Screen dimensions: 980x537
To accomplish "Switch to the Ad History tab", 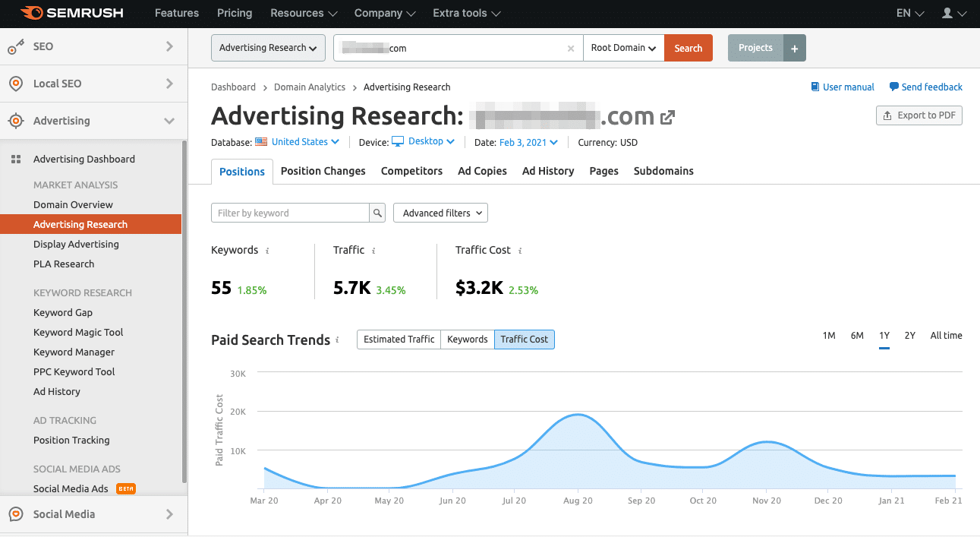I will [548, 172].
